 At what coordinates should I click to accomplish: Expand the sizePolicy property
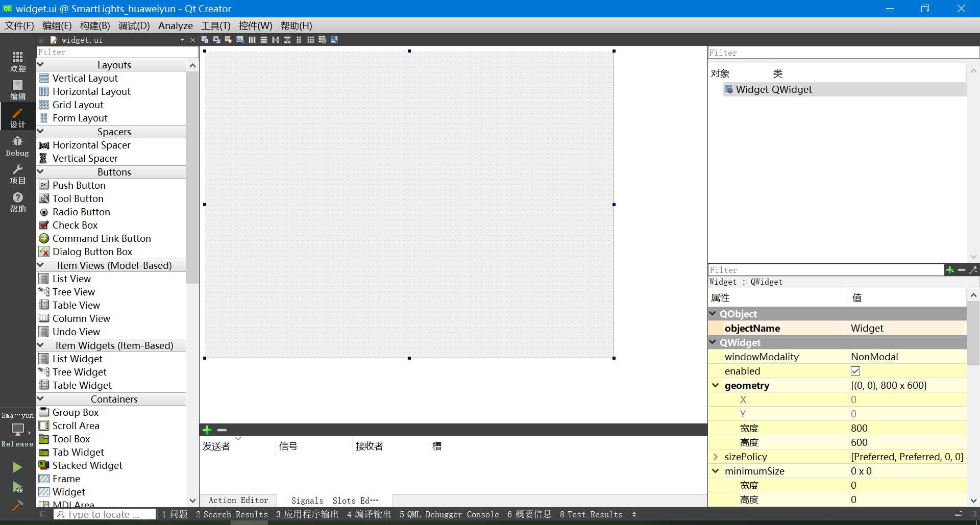click(715, 457)
